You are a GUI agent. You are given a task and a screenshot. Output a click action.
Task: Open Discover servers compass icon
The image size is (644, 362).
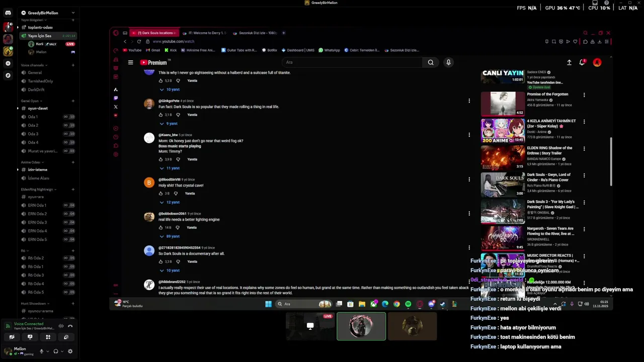pos(8,75)
